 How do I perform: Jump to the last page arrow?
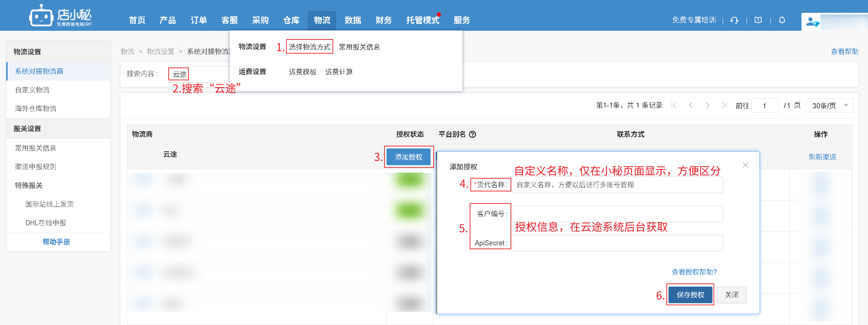click(724, 106)
